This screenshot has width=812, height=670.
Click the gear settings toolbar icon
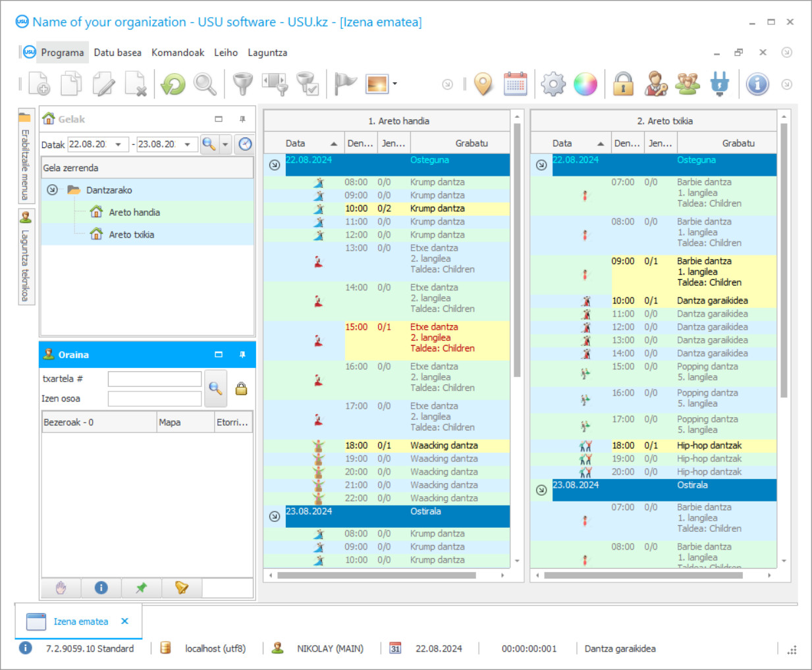[x=553, y=84]
